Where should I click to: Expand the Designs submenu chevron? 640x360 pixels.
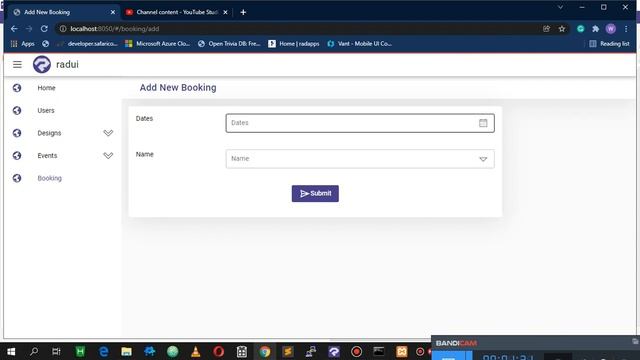[x=108, y=133]
